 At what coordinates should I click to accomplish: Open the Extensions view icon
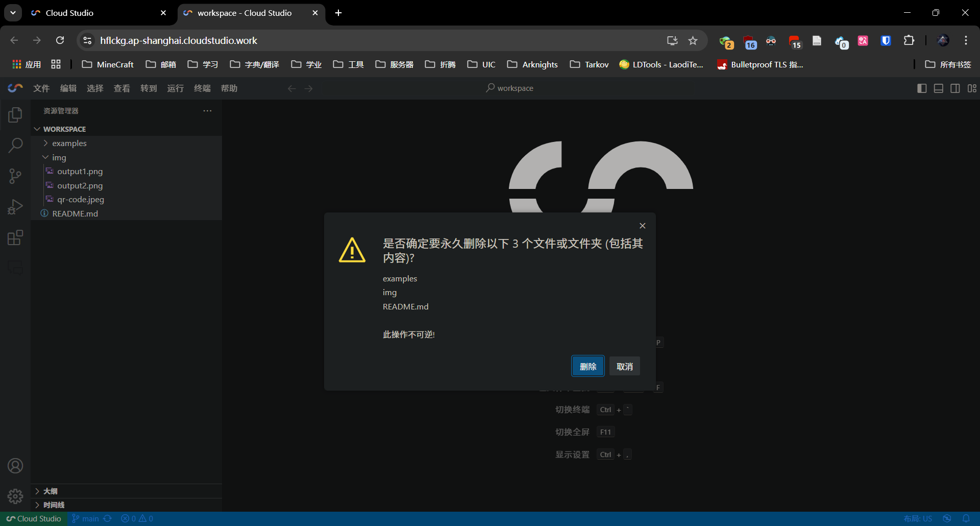tap(15, 237)
